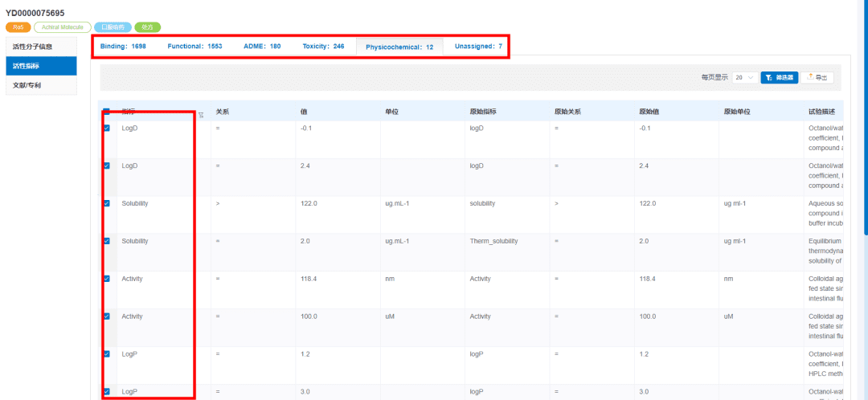Screen dimensions: 868x400
Task: Open the 每页显示 page size dropdown
Action: (745, 78)
